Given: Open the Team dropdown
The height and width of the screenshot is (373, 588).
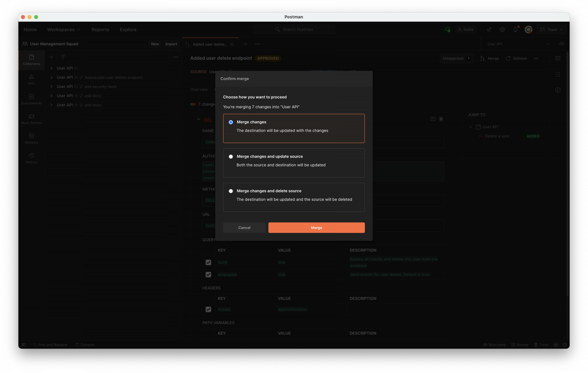Looking at the screenshot, I should tap(551, 29).
